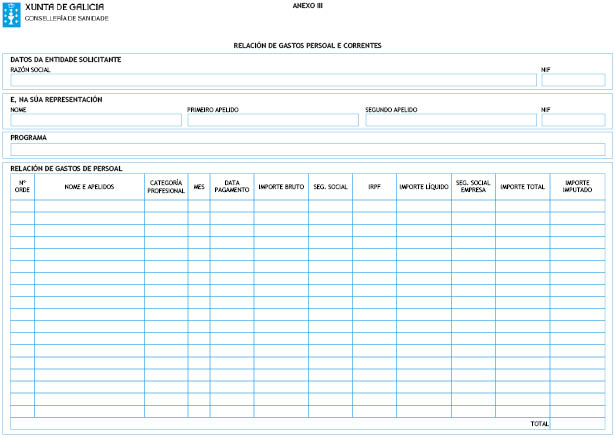Viewport: 615px width, 439px height.
Task: Activate the Programa input field
Action: pos(307,149)
